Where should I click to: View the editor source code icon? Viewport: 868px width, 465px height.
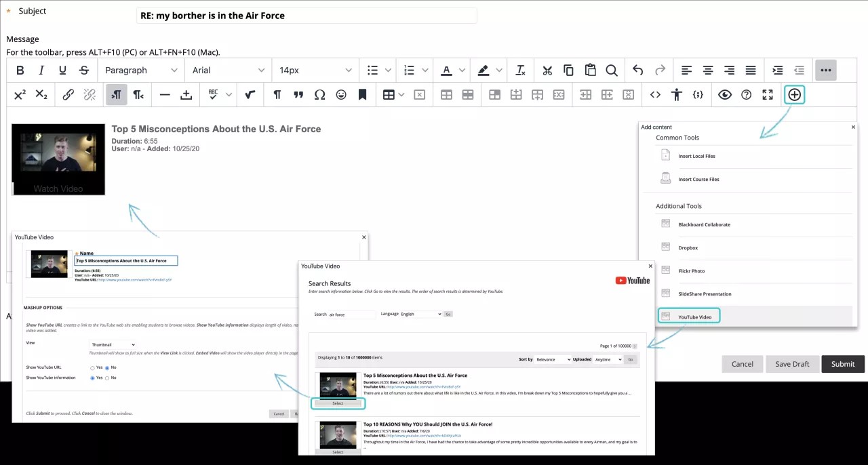click(x=655, y=94)
